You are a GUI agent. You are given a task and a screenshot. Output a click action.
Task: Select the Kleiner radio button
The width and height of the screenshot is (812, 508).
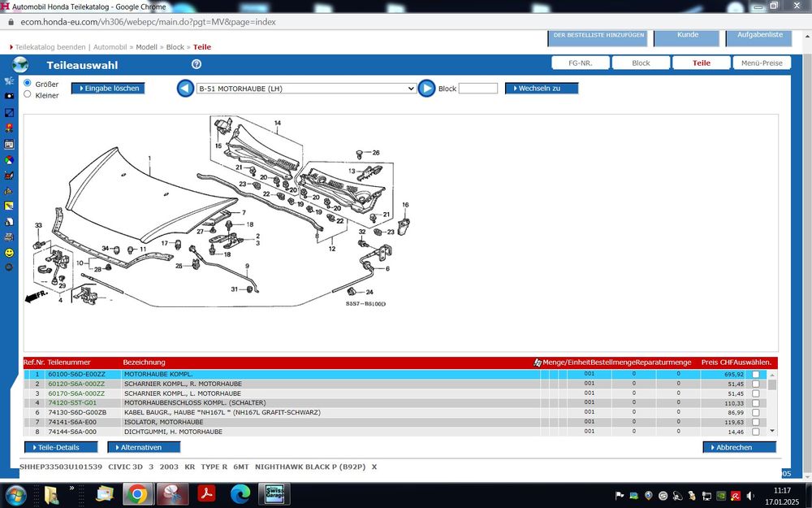tap(28, 94)
